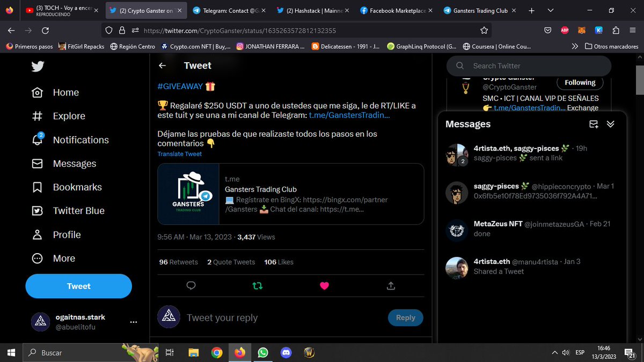Open Chrome from the taskbar
This screenshot has height=362, width=644.
tap(217, 352)
